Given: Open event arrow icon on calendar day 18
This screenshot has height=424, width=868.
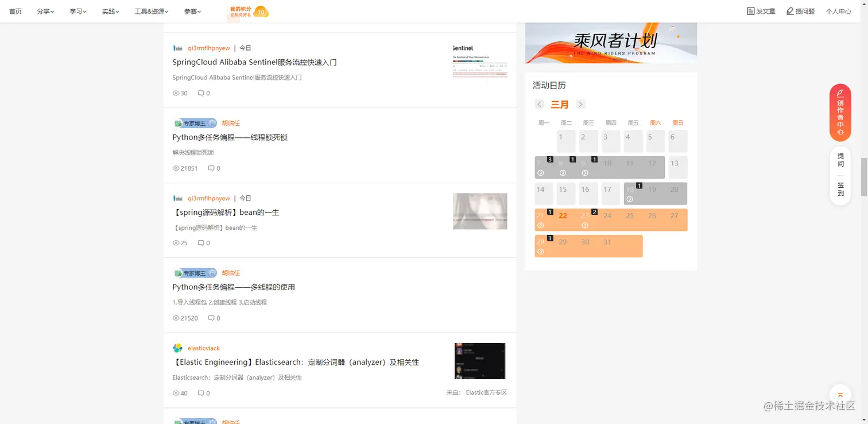Looking at the screenshot, I should click(630, 199).
